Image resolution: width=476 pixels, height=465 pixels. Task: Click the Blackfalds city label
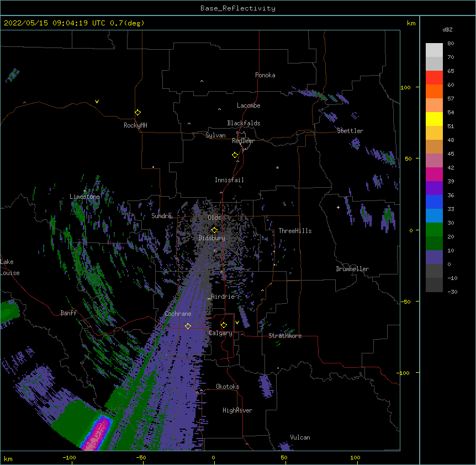point(244,123)
